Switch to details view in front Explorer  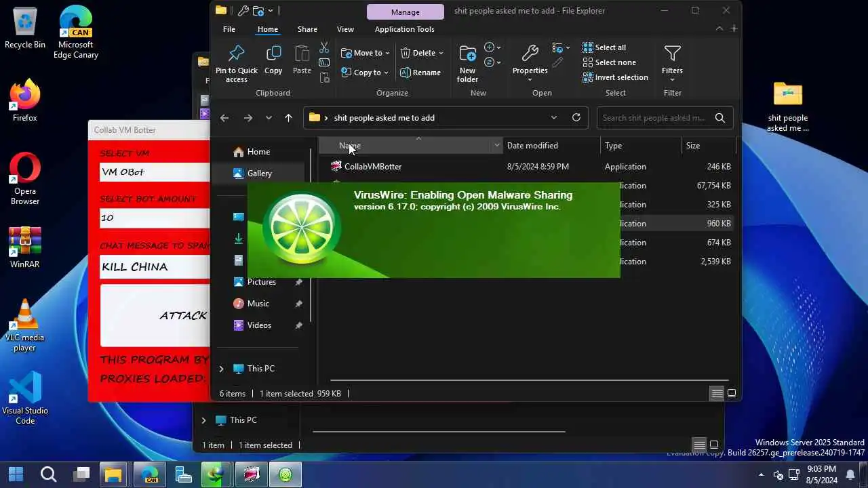(717, 393)
